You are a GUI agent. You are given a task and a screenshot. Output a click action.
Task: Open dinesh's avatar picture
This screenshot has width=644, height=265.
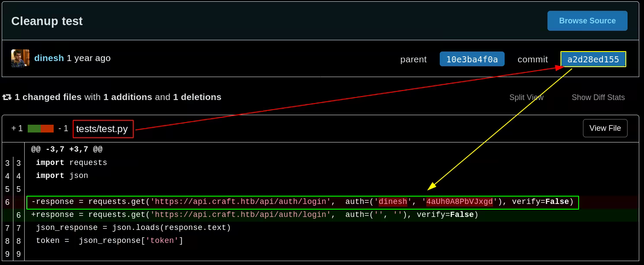tap(20, 58)
